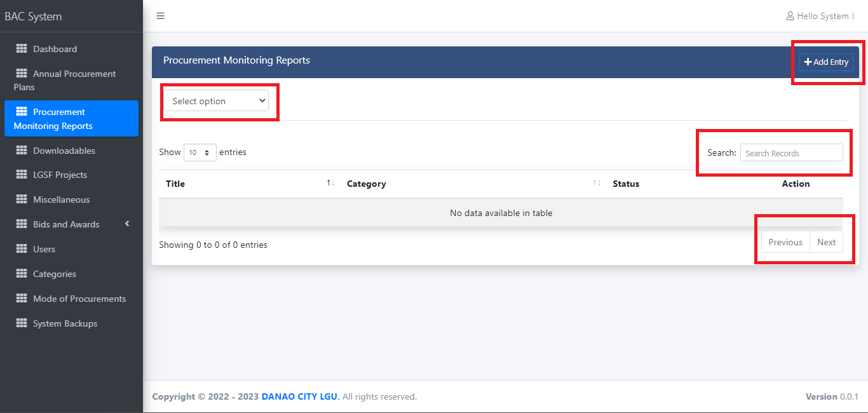Open the System Backups page
Viewport: 868px width, 413px height.
tap(71, 323)
